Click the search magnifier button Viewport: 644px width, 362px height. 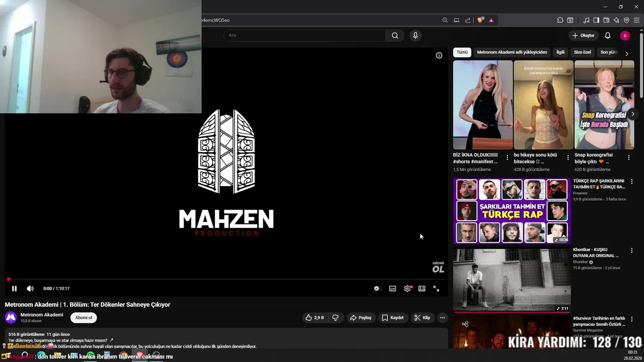(x=395, y=35)
